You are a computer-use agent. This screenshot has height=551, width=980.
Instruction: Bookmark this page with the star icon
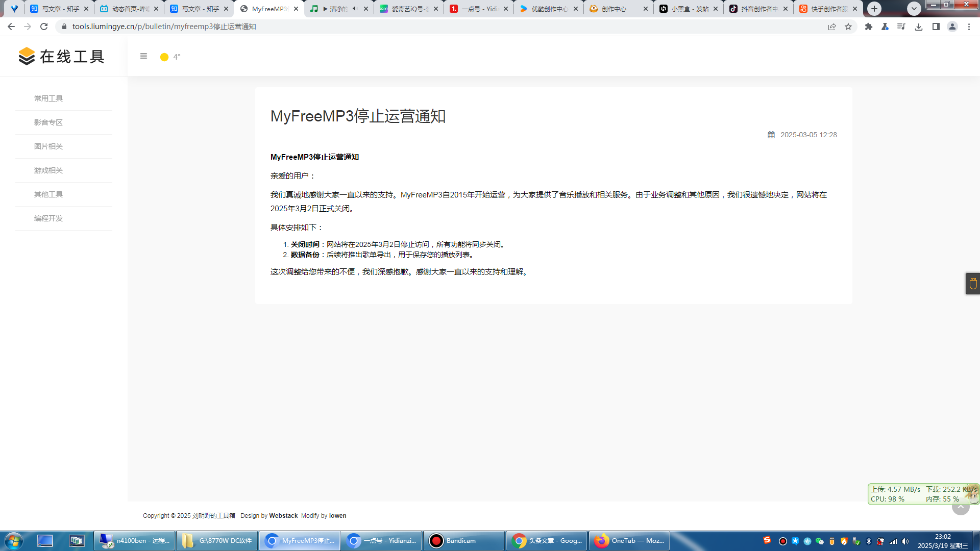point(848,27)
